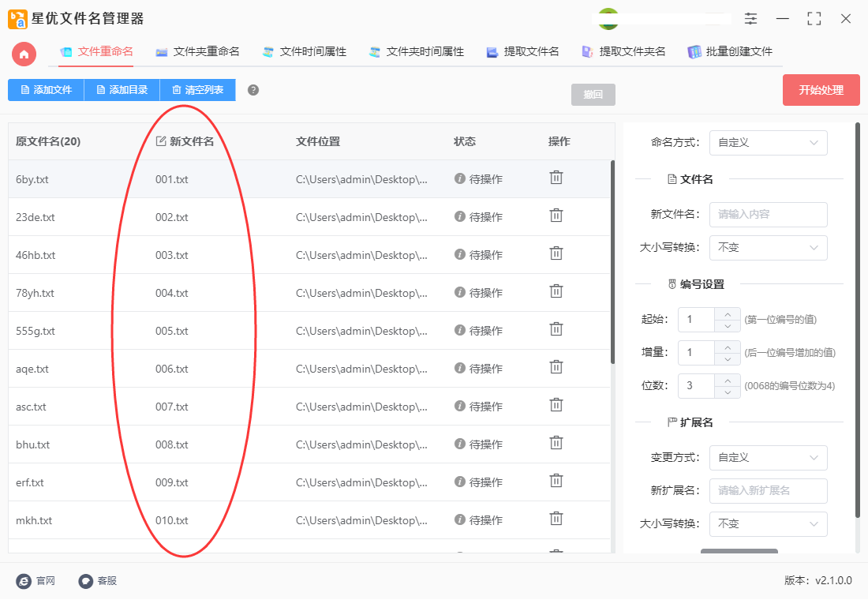Delete 78yh.txt via trash icon
The image size is (868, 600).
(556, 291)
